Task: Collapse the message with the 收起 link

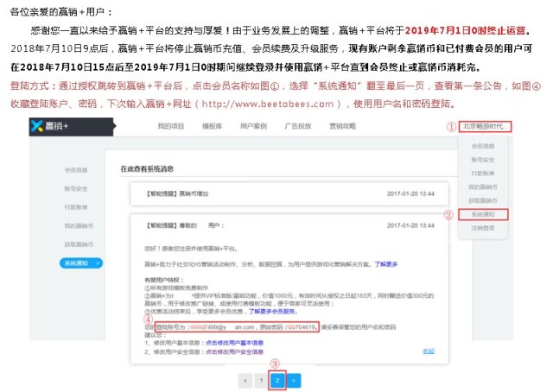Action: click(x=429, y=351)
